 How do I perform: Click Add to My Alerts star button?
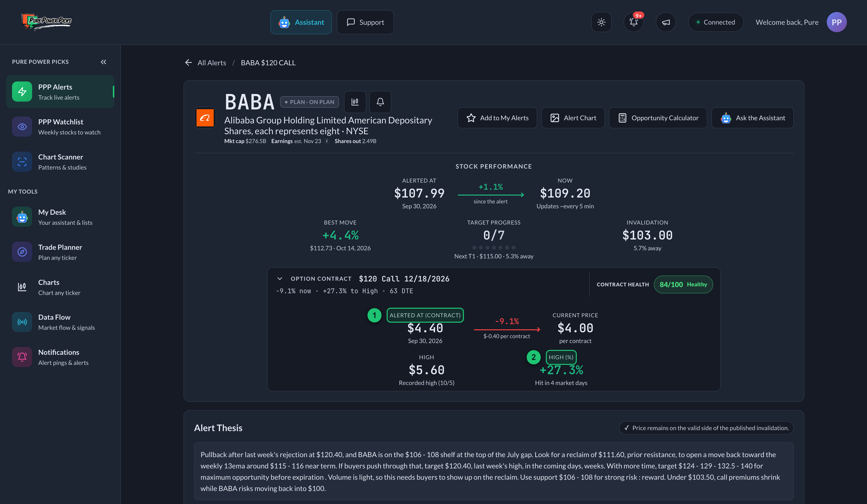497,118
